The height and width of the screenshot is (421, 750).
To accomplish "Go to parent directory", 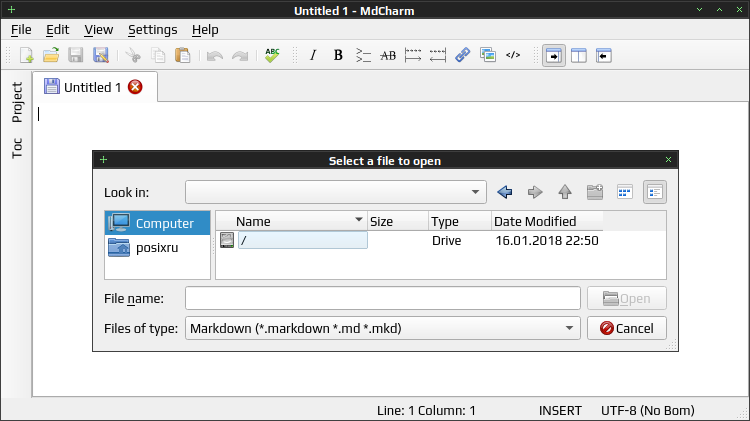I will [565, 192].
